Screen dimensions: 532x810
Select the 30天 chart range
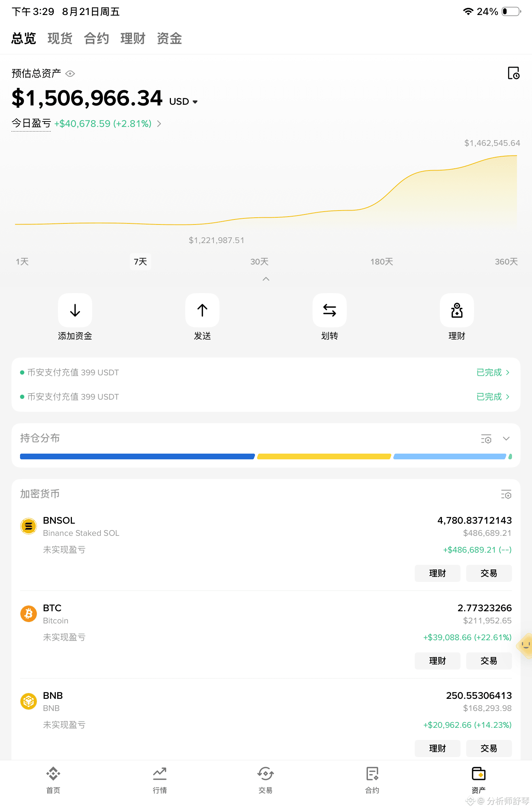(x=260, y=262)
